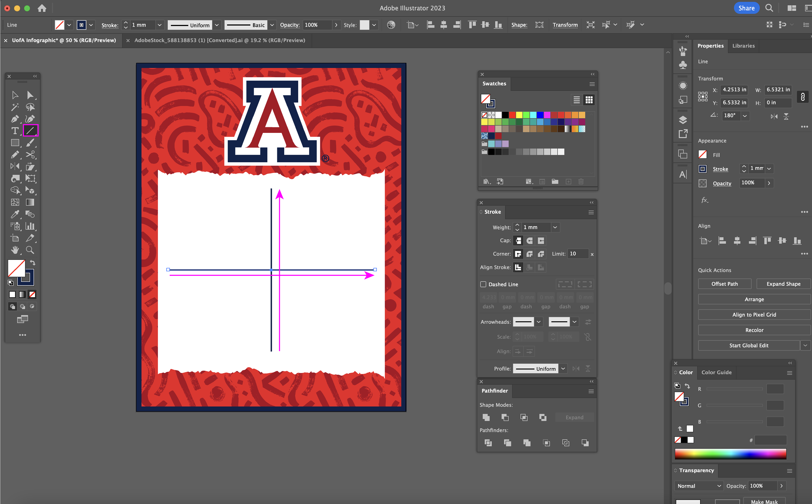This screenshot has width=812, height=504.
Task: Click the Recolor button
Action: (x=754, y=330)
